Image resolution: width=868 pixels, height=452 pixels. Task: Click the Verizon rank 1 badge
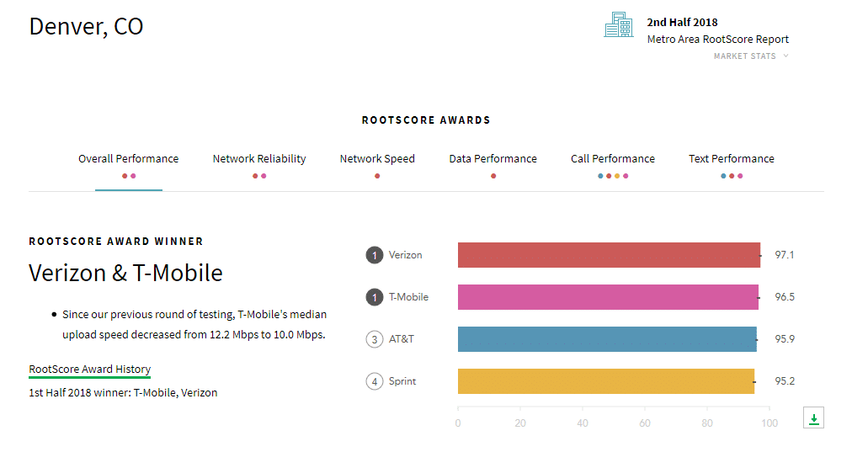pyautogui.click(x=374, y=255)
